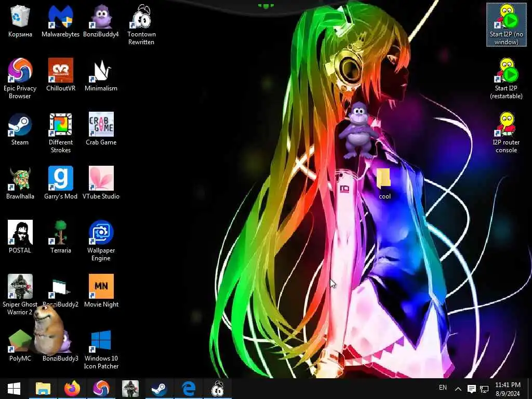This screenshot has width=532, height=399.
Task: Select the Steam desktop shortcut
Action: pos(20,129)
